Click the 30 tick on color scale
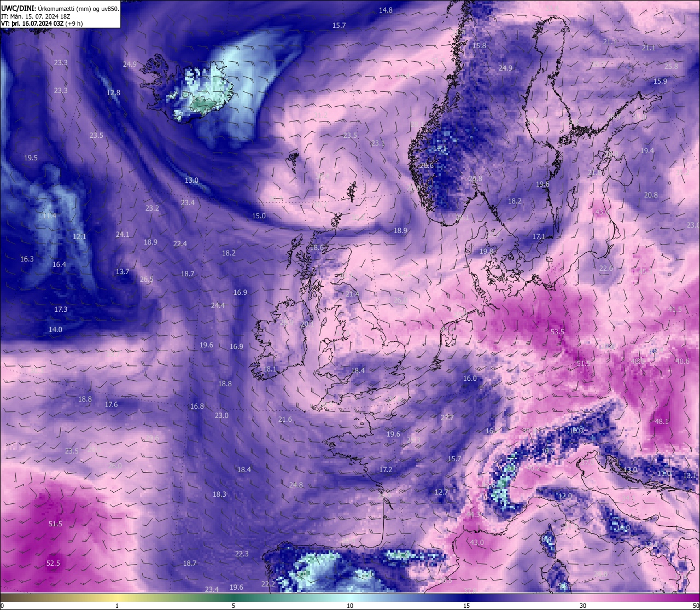Viewport: 700px width, 610px height. click(583, 606)
